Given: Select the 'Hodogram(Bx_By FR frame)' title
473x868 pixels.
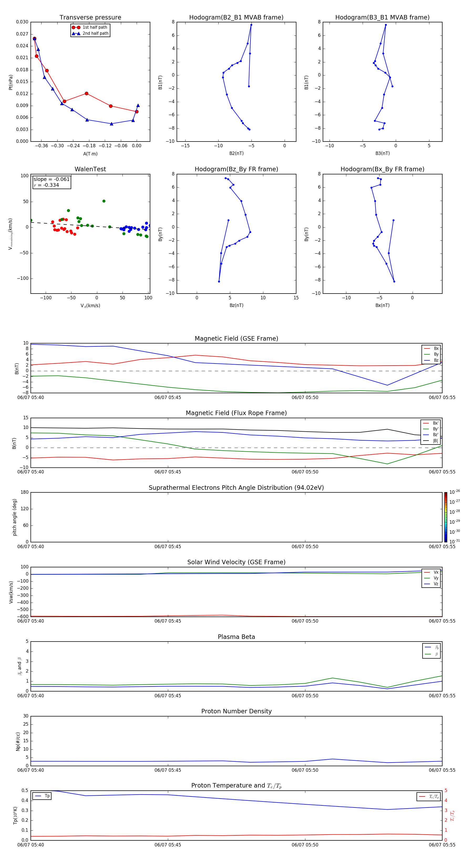Looking at the screenshot, I should 382,169.
